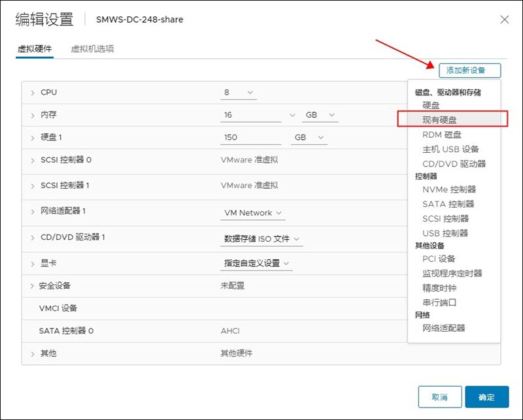This screenshot has height=420, width=523.
Task: Close the edit settings dialog with X
Action: [x=504, y=20]
